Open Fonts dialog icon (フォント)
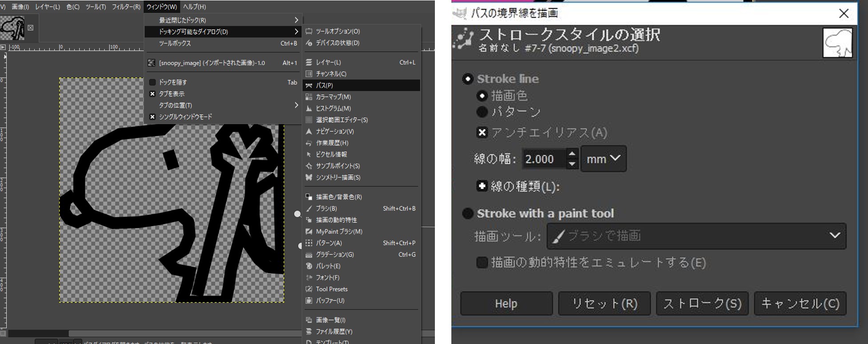868x344 pixels. 309,278
